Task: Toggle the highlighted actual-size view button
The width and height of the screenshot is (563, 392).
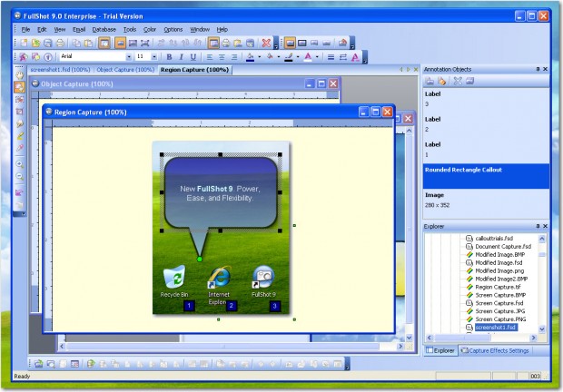Action: coord(120,43)
